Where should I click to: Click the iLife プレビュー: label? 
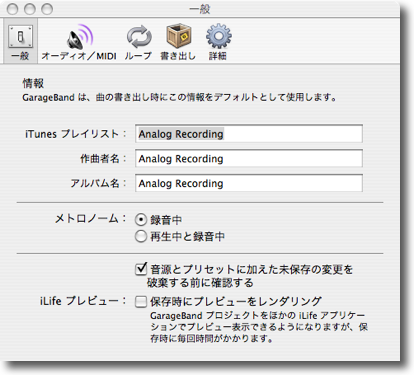[83, 301]
